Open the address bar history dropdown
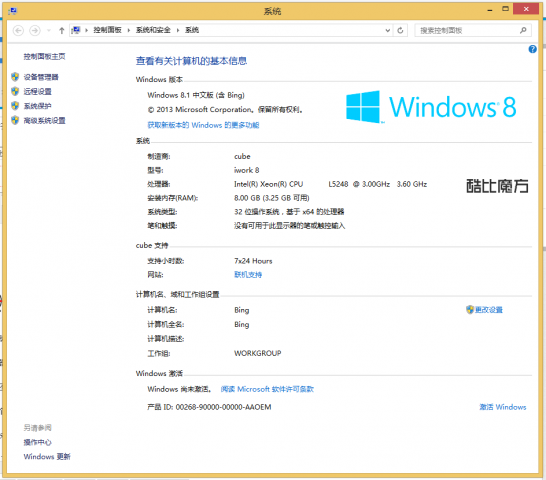Viewport: 546px width, 480px height. pos(388,31)
